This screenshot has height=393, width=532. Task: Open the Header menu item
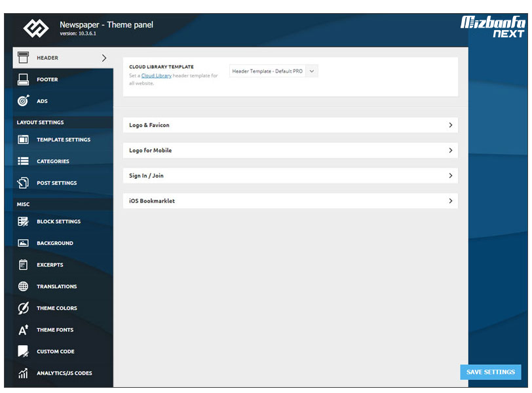click(x=63, y=58)
